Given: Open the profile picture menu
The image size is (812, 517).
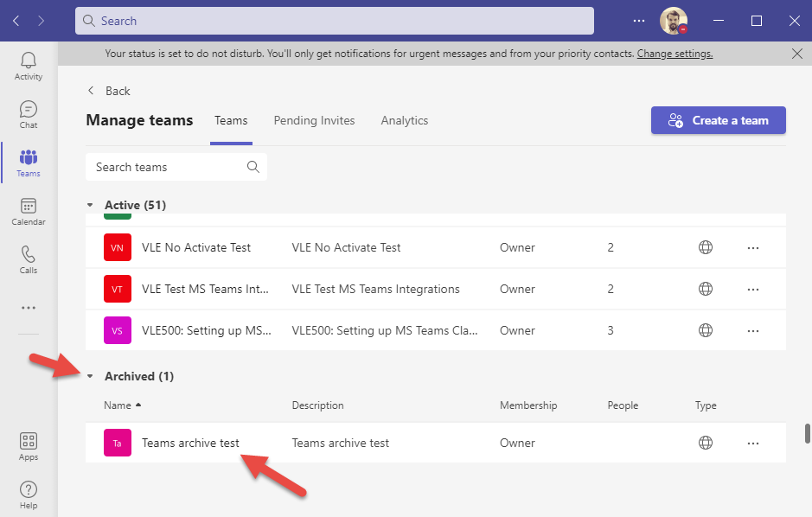Looking at the screenshot, I should coord(674,21).
